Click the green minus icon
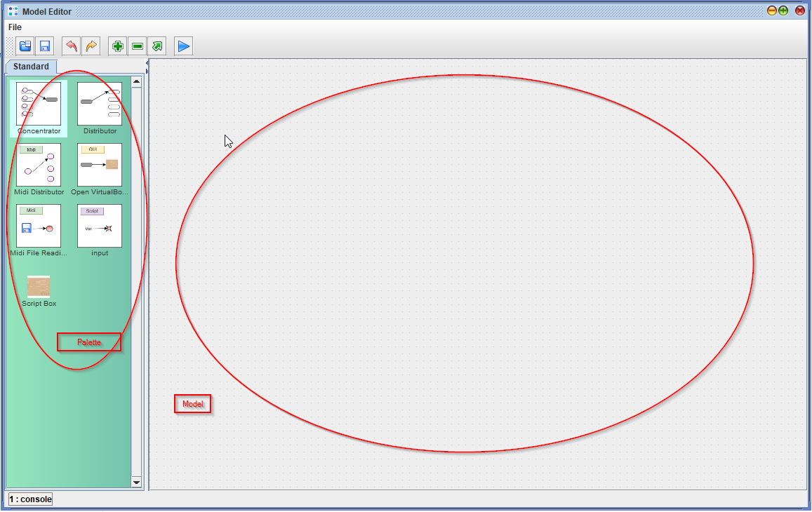 pos(138,46)
